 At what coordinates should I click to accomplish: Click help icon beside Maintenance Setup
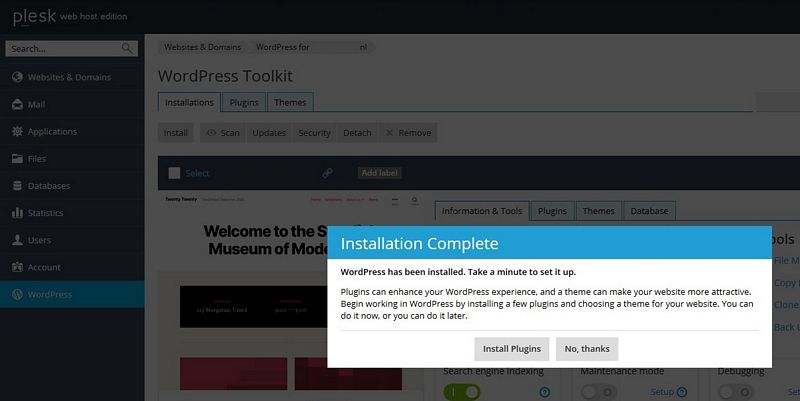click(682, 392)
